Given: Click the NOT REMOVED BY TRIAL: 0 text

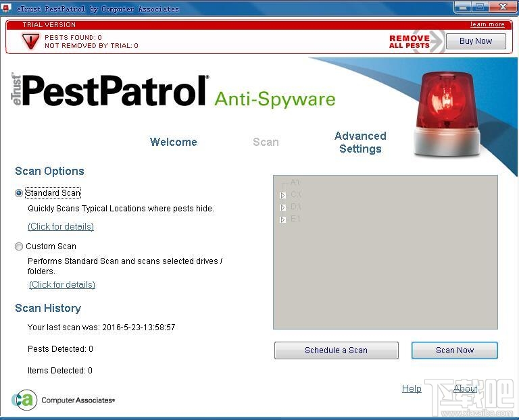Looking at the screenshot, I should point(91,46).
